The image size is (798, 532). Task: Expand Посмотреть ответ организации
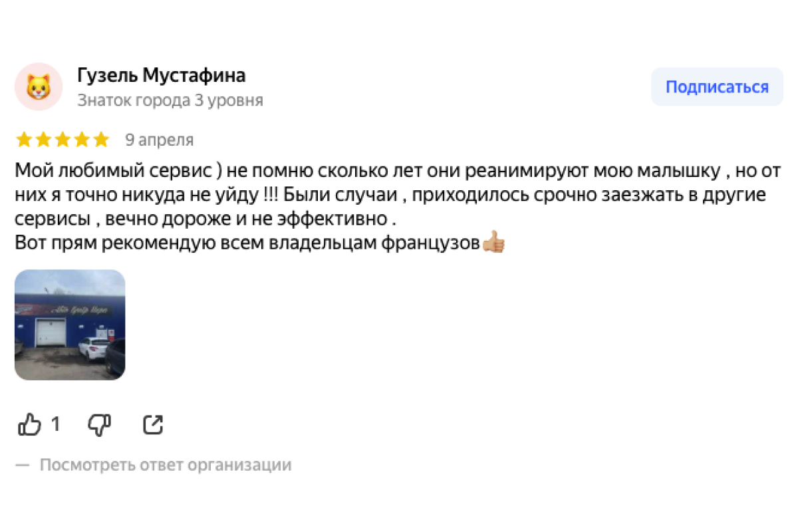click(166, 465)
